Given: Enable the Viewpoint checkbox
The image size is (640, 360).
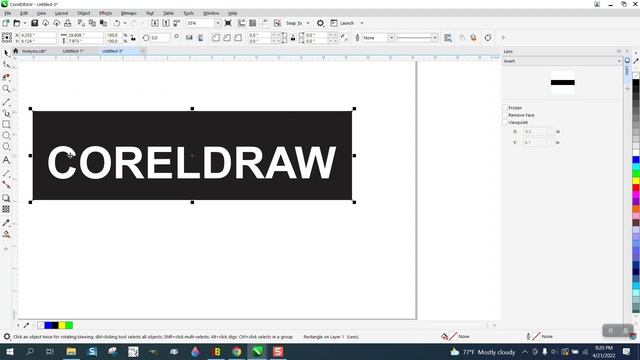Looking at the screenshot, I should (x=505, y=122).
